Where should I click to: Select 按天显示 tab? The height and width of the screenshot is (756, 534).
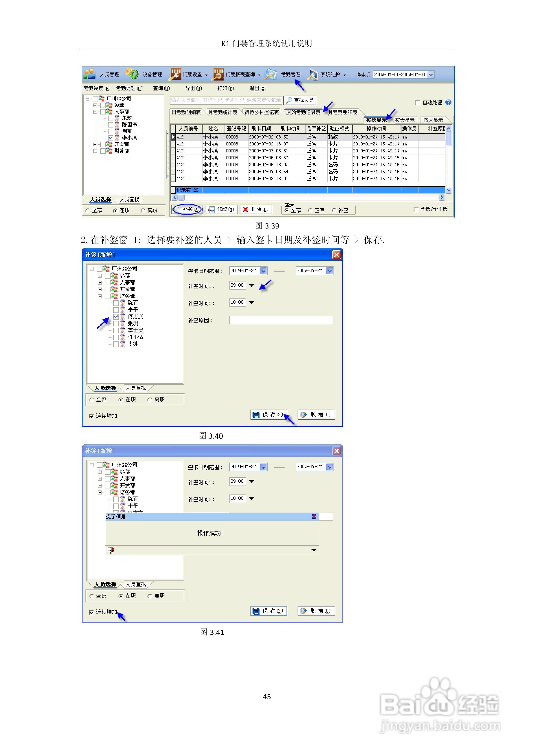click(x=405, y=120)
